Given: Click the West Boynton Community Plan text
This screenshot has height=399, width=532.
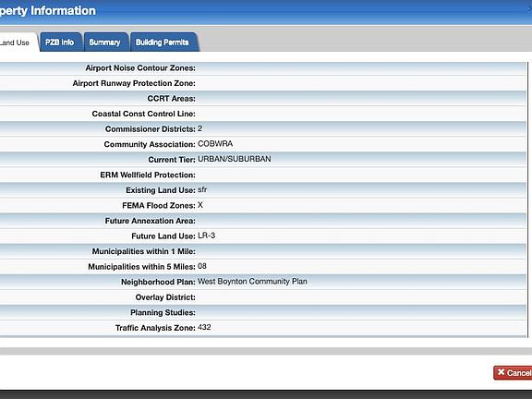Looking at the screenshot, I should (x=252, y=282).
